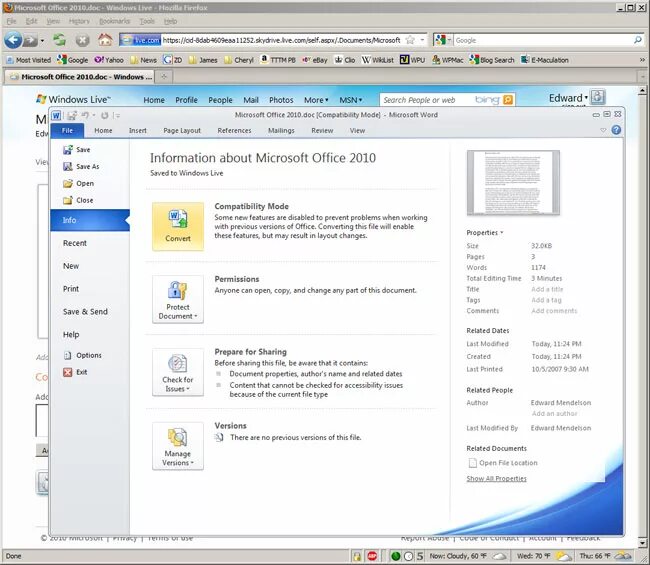This screenshot has width=650, height=565.
Task: Click Open in the Backstage sidebar
Action: click(x=79, y=183)
